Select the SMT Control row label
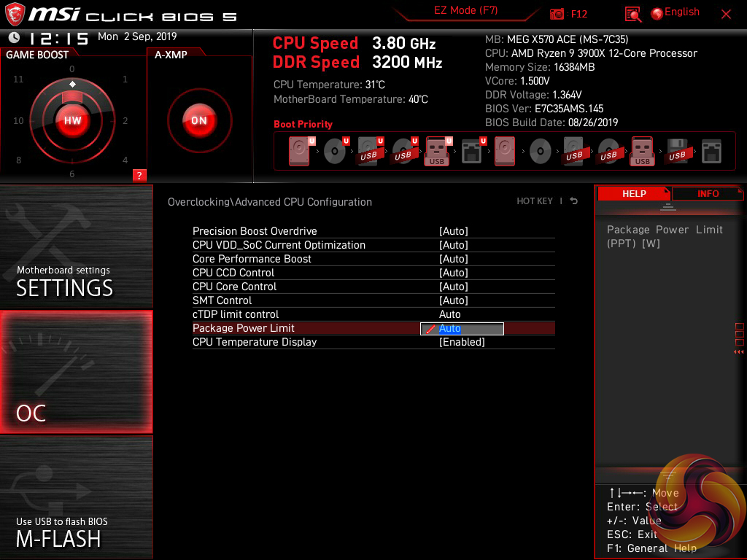Screen dimensions: 747x560 coord(222,300)
